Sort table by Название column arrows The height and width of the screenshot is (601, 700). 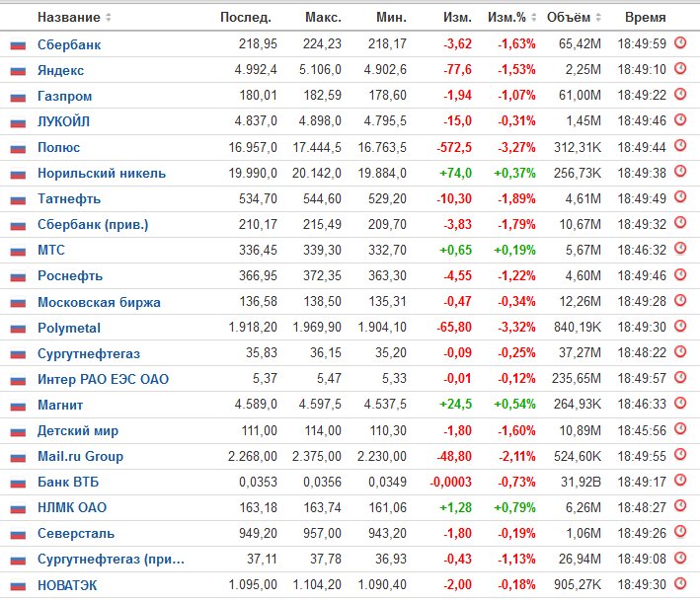pyautogui.click(x=108, y=18)
